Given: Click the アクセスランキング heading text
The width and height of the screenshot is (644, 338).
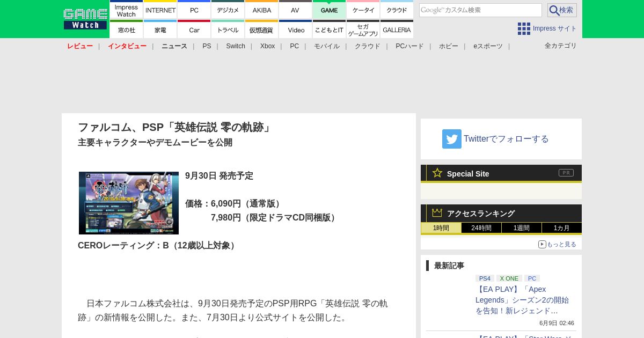Looking at the screenshot, I should [481, 214].
